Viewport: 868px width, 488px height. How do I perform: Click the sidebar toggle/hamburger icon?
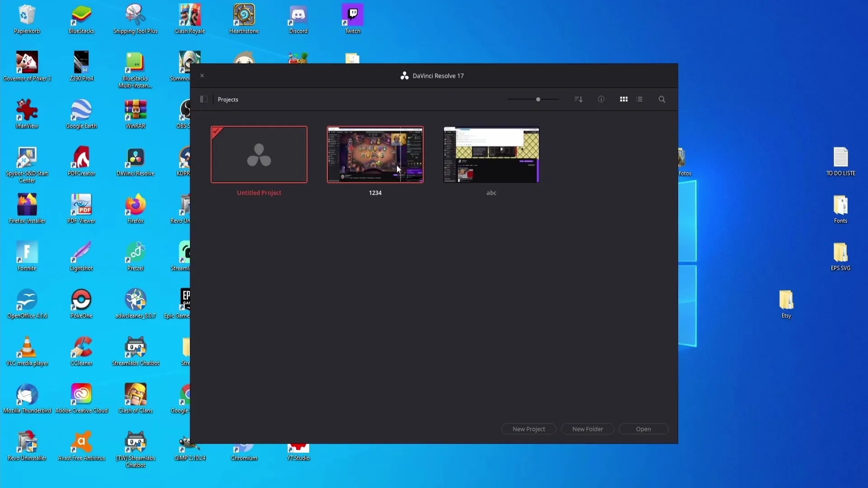(x=203, y=99)
